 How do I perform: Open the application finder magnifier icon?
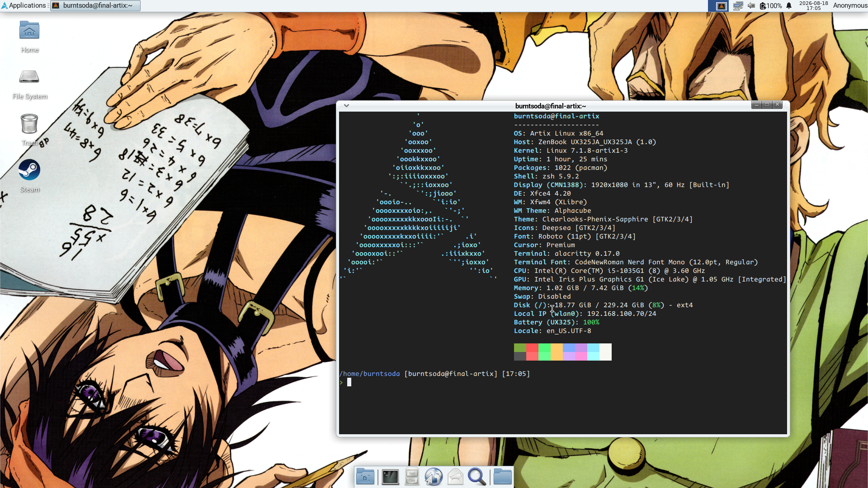tap(477, 477)
